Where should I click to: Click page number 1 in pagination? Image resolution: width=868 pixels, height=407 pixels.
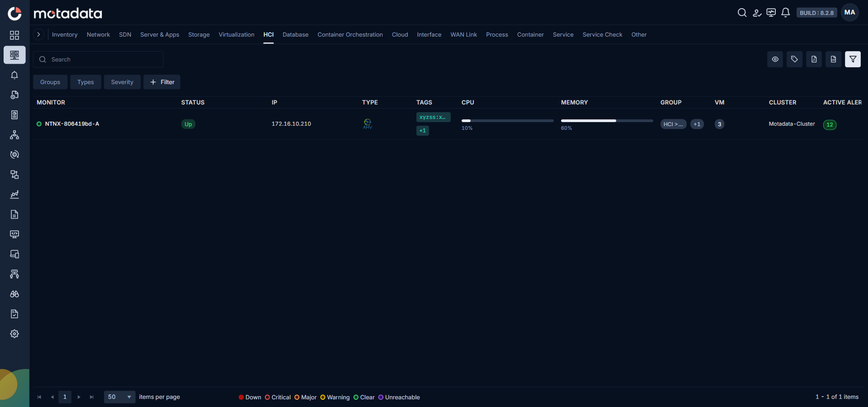coord(65,397)
